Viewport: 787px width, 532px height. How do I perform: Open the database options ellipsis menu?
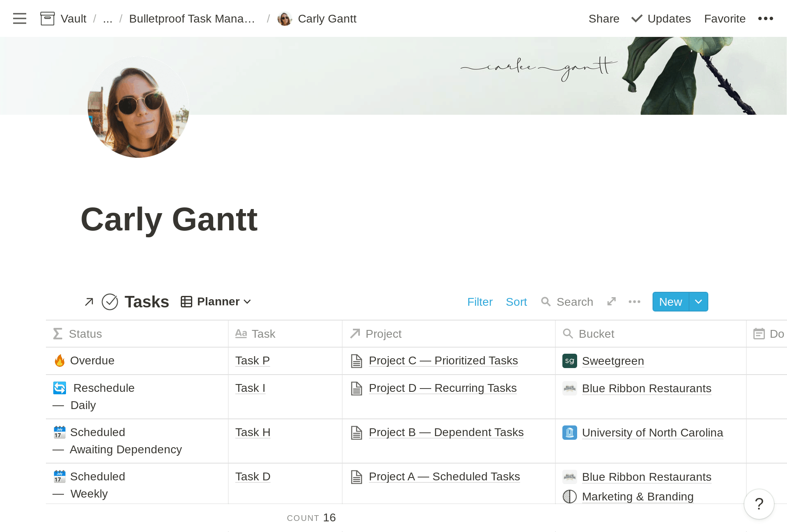pos(634,301)
